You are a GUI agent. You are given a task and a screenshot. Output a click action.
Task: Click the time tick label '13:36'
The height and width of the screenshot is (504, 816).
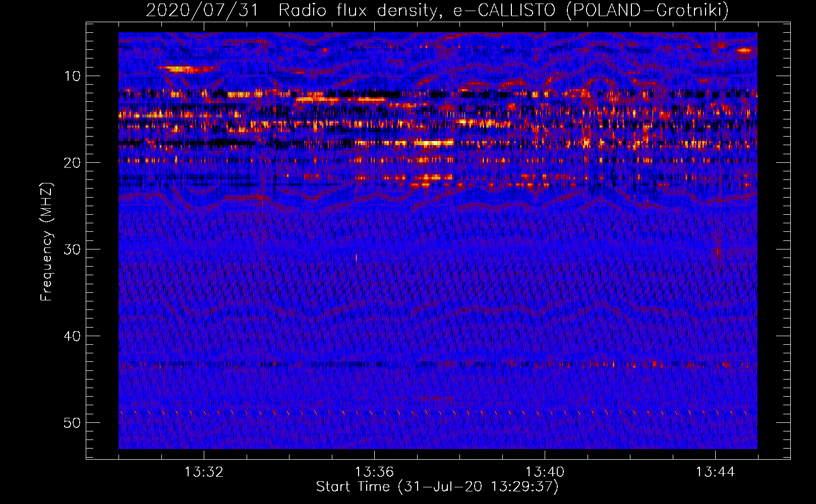coord(374,472)
